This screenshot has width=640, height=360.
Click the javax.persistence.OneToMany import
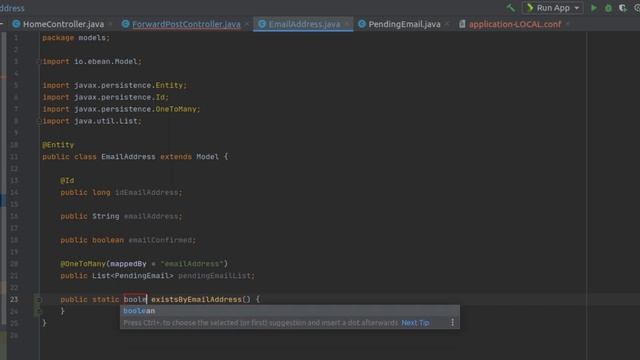tap(121, 109)
